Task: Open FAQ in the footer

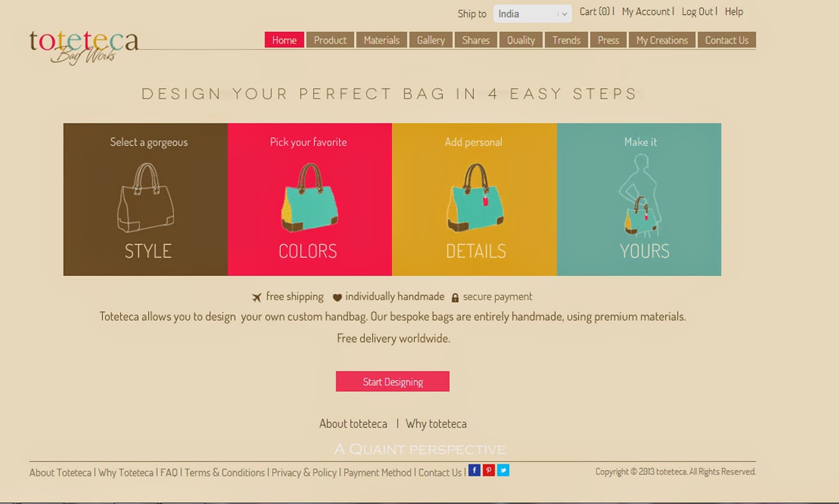Action: coord(169,473)
